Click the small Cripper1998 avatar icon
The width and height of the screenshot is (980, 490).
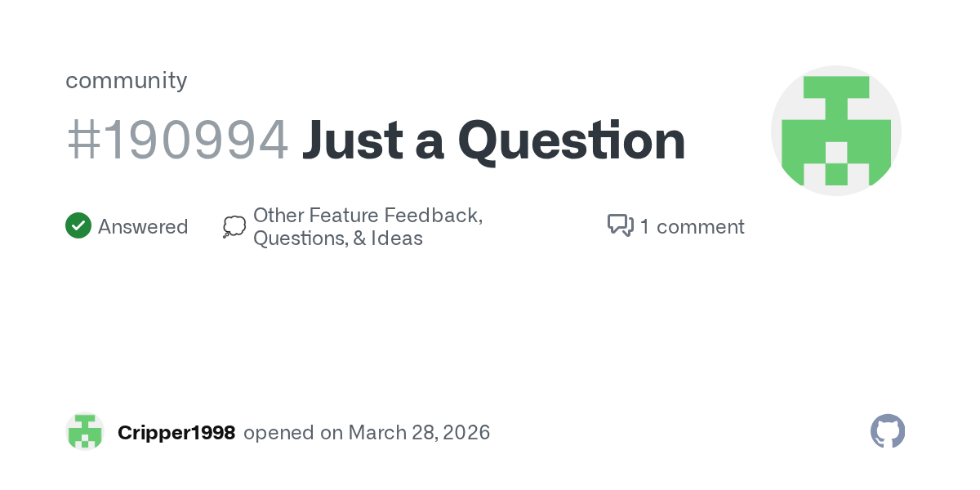[x=85, y=432]
